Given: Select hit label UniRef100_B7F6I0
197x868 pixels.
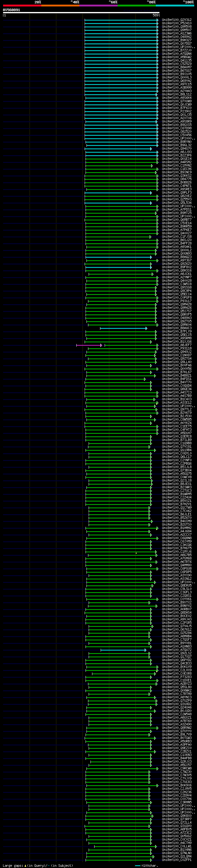Looking at the screenshot, I should click(177, 108).
